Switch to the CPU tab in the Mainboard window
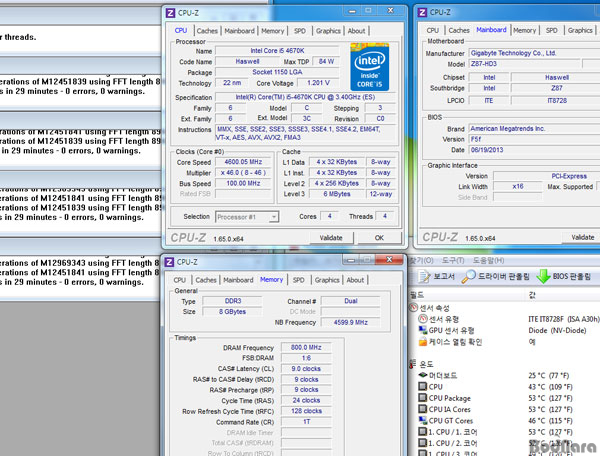 432,30
